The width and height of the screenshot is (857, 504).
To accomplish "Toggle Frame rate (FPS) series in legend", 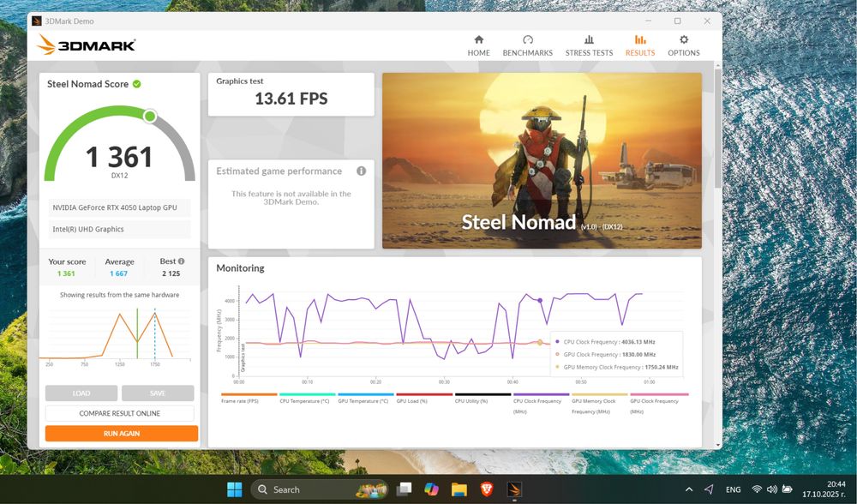I will (x=249, y=399).
